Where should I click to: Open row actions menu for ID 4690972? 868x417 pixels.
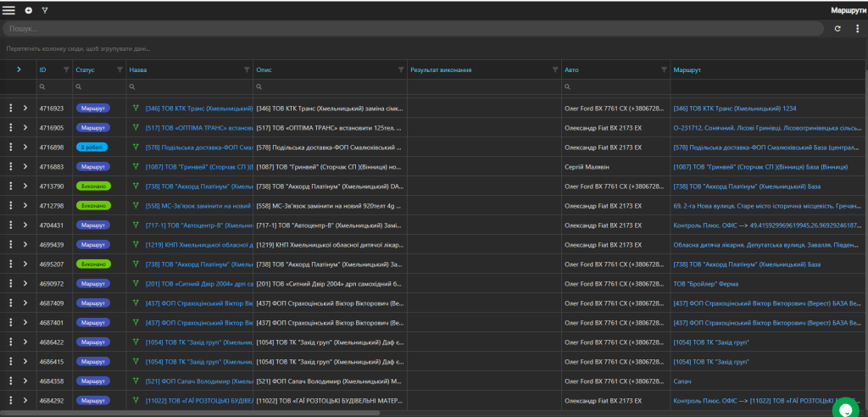coord(10,284)
